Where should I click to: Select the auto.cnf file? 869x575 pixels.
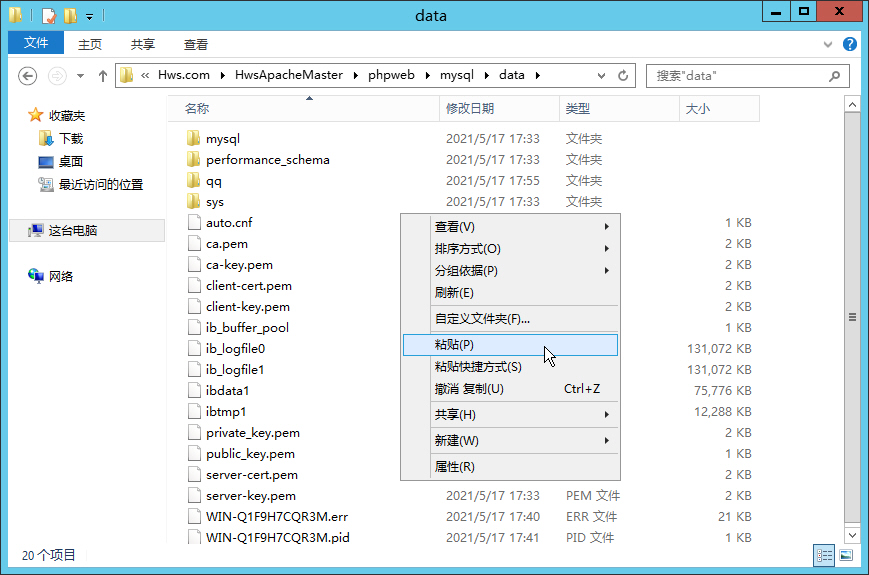(229, 223)
